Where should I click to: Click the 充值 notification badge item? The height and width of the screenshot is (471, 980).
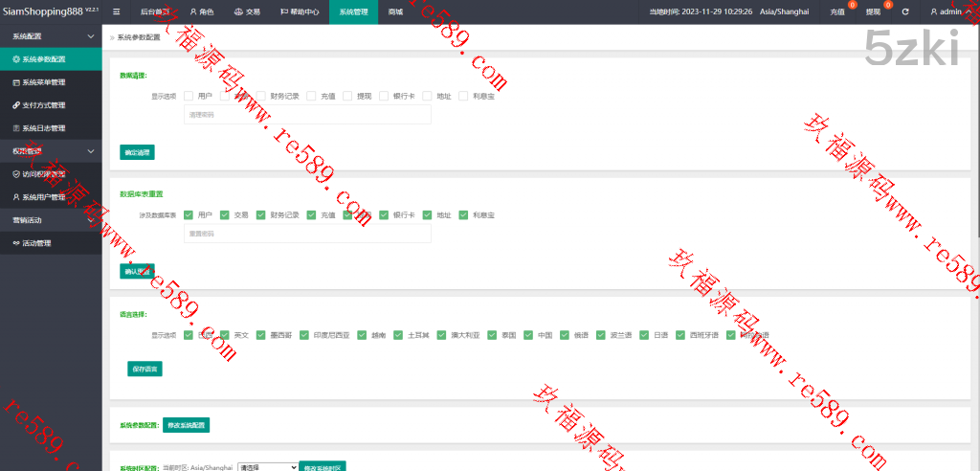pyautogui.click(x=839, y=11)
